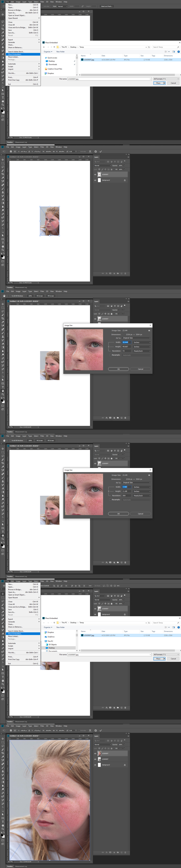The width and height of the screenshot is (181, 868).
Task: Commit transform checkmark in window with small boxed portrait
Action: (101, 151)
